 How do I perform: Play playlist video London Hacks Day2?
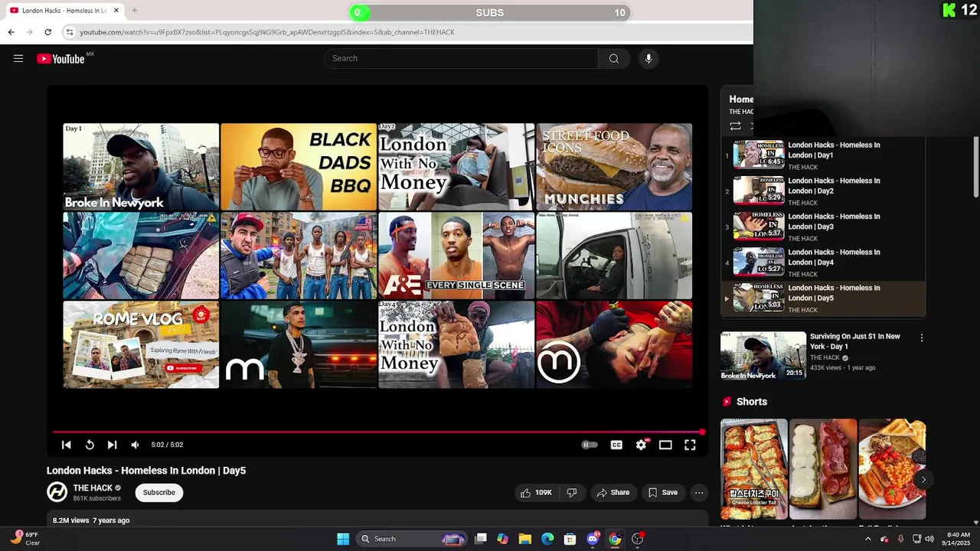click(823, 191)
